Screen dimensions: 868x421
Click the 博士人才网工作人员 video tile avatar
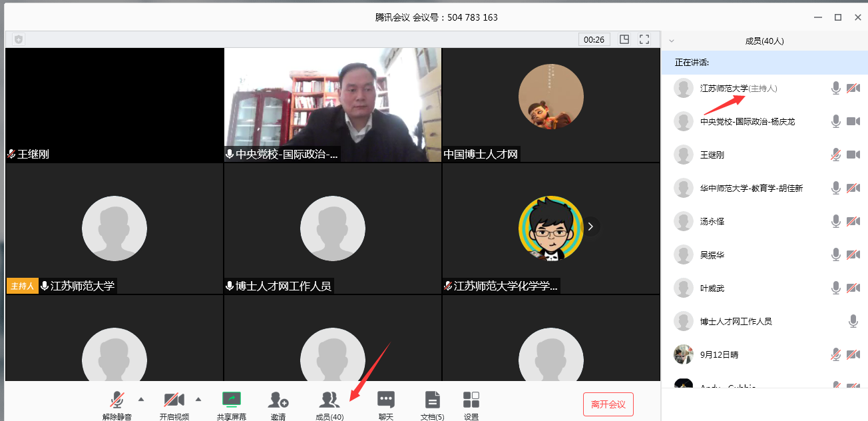coord(333,228)
